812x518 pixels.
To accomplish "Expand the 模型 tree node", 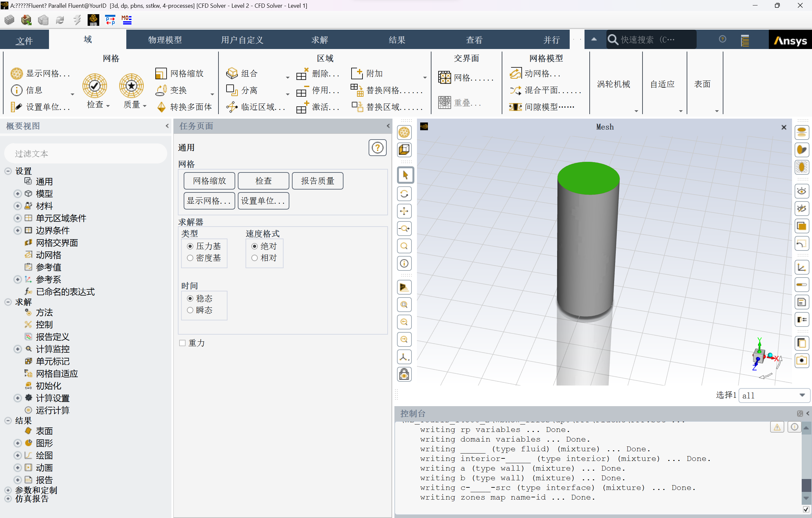I will click(x=17, y=194).
